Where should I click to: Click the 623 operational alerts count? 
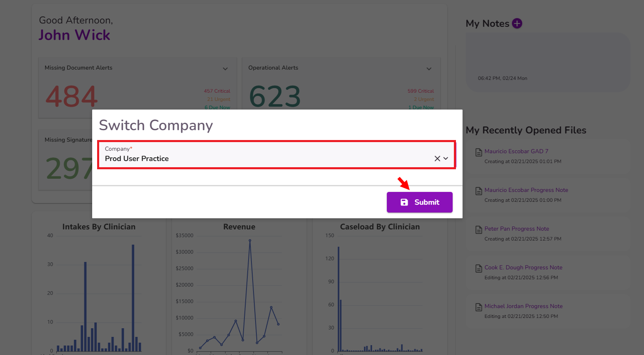[x=275, y=97]
